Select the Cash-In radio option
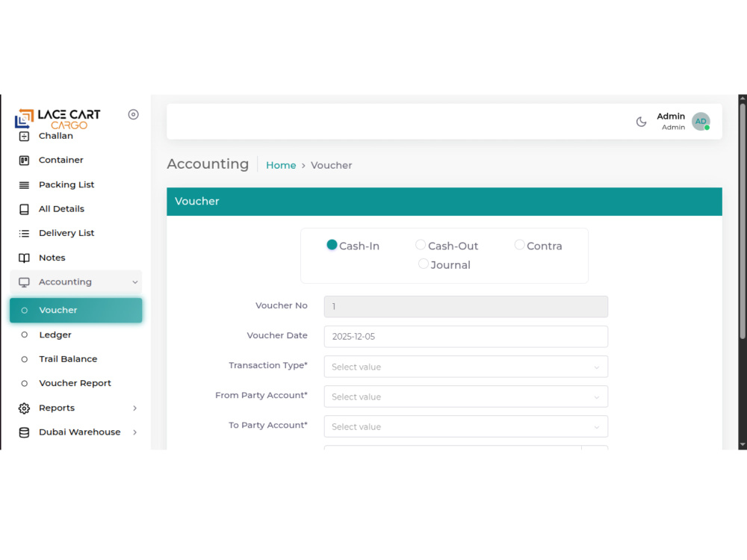Image resolution: width=747 pixels, height=560 pixels. pyautogui.click(x=332, y=245)
